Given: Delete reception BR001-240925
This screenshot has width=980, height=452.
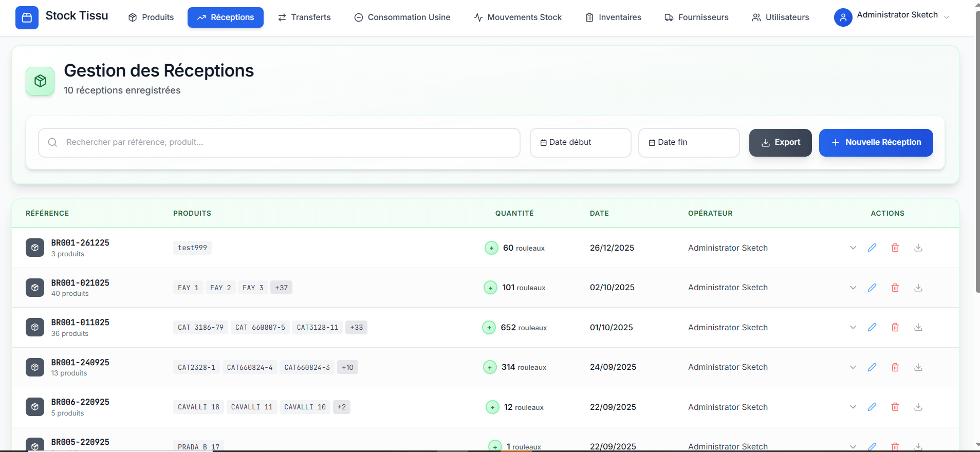Looking at the screenshot, I should coord(895,367).
